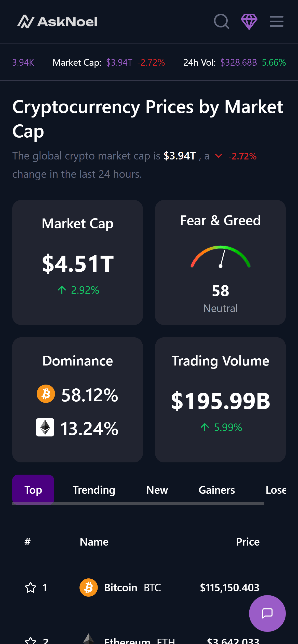The width and height of the screenshot is (298, 644).
Task: Click the purple diamond premium icon
Action: pos(249,21)
